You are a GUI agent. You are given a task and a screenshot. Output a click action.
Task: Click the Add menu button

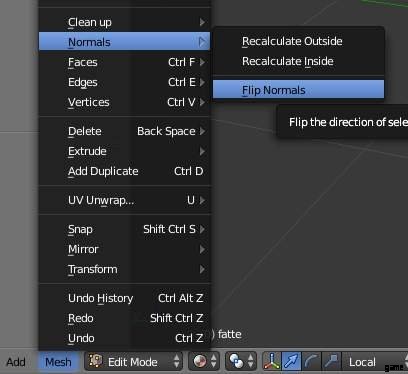(x=16, y=362)
